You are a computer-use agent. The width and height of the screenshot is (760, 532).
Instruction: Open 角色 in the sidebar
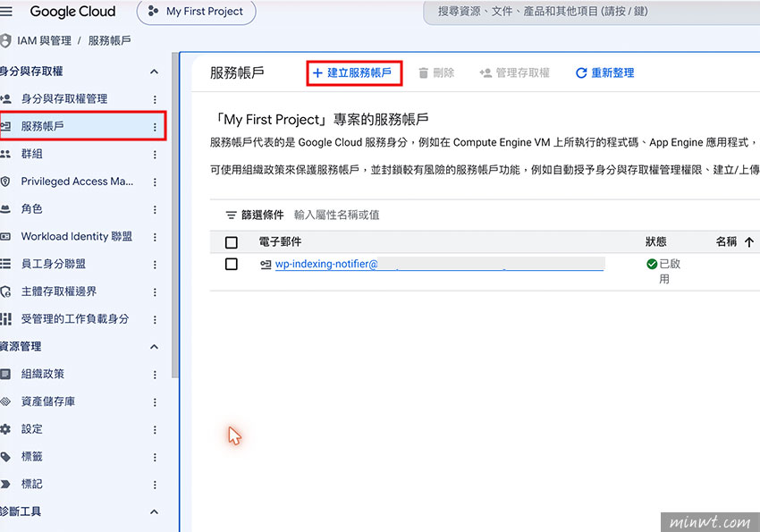pos(31,209)
